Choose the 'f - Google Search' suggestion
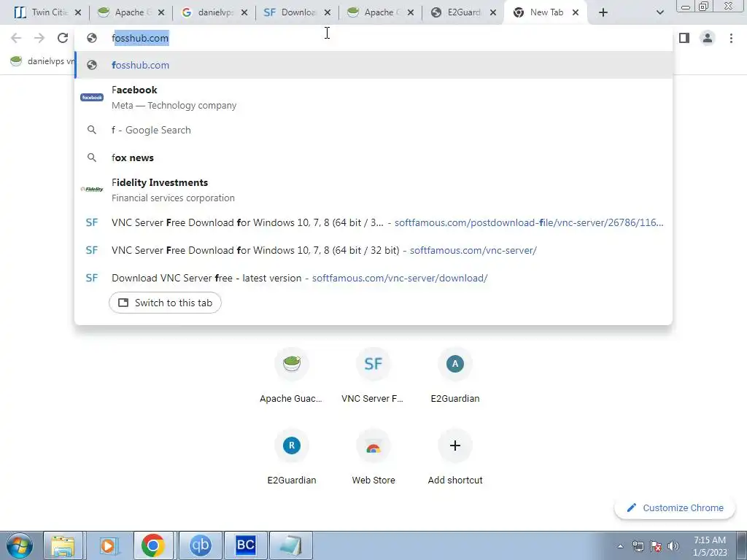The image size is (747, 560). 373,130
